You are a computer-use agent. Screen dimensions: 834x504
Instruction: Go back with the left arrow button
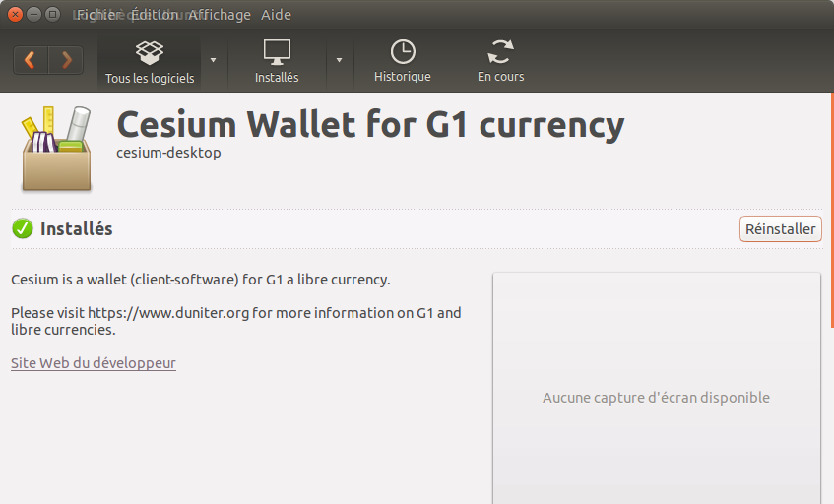click(x=31, y=59)
